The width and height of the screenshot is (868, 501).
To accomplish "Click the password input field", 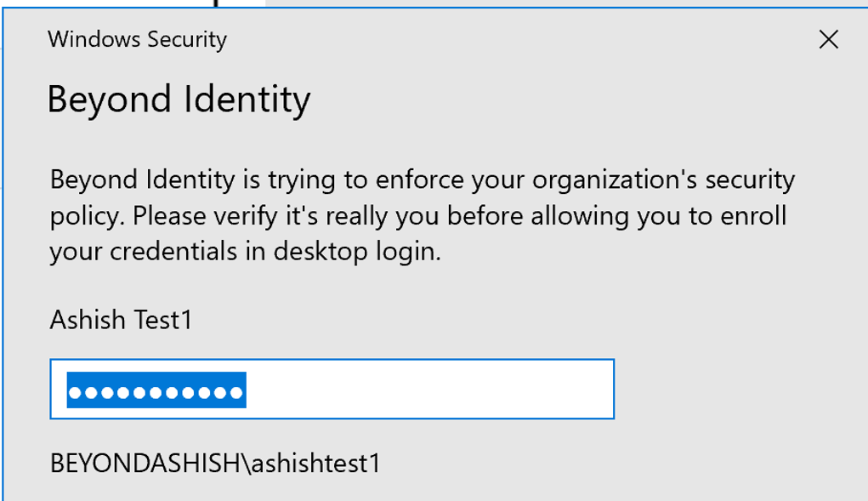I will pyautogui.click(x=332, y=389).
